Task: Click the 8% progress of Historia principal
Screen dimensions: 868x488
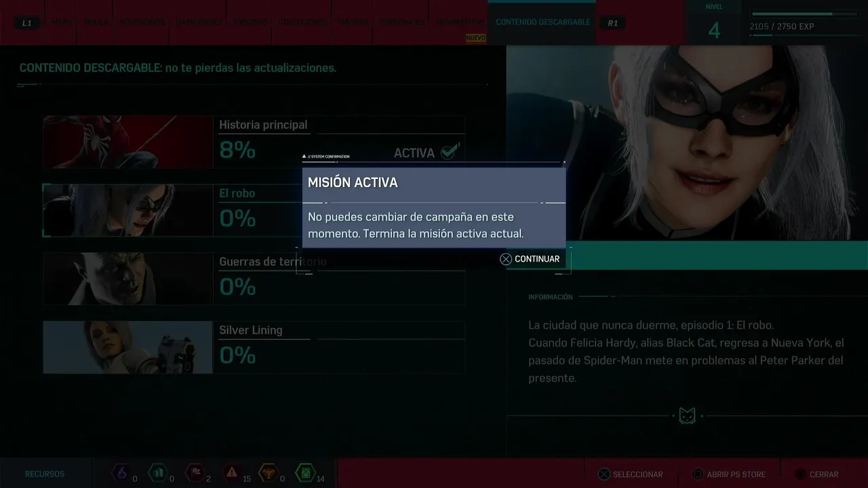Action: tap(237, 150)
